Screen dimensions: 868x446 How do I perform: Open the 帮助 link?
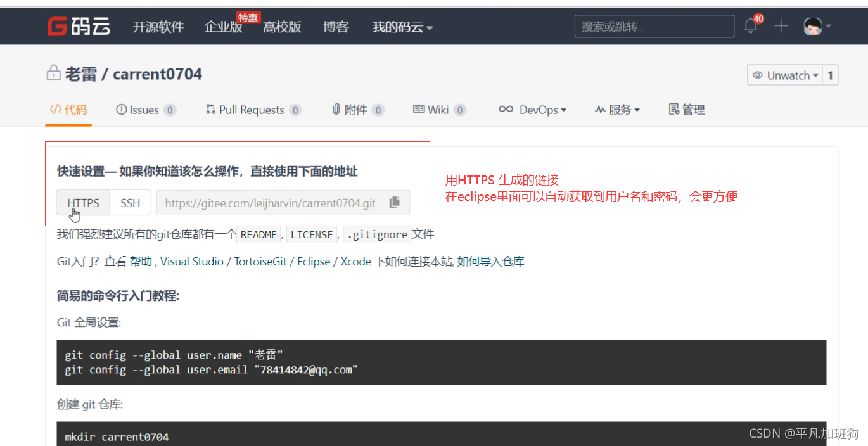(141, 262)
